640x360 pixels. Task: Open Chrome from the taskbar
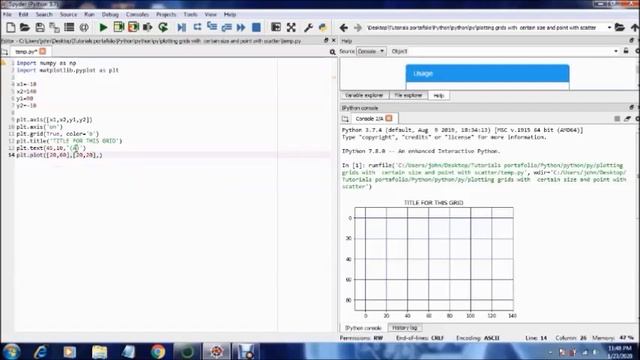[x=158, y=351]
